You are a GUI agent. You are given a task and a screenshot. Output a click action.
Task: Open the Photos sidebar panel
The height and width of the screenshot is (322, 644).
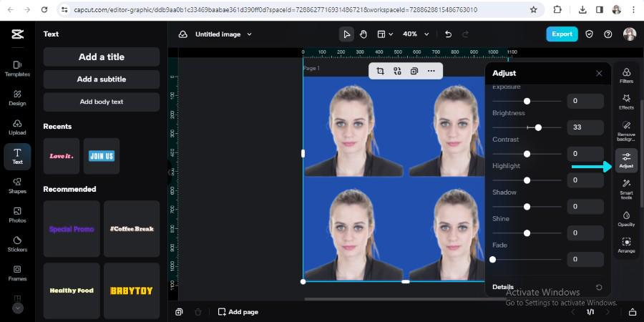[x=17, y=215]
